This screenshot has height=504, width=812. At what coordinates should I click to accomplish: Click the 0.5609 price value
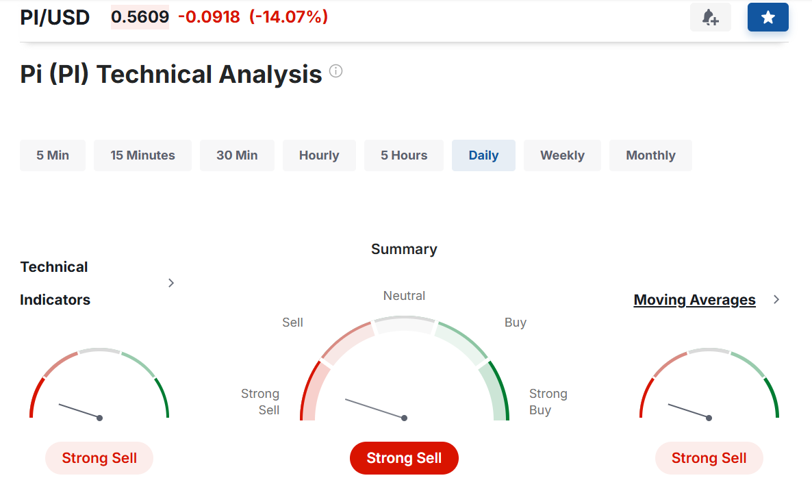click(140, 17)
